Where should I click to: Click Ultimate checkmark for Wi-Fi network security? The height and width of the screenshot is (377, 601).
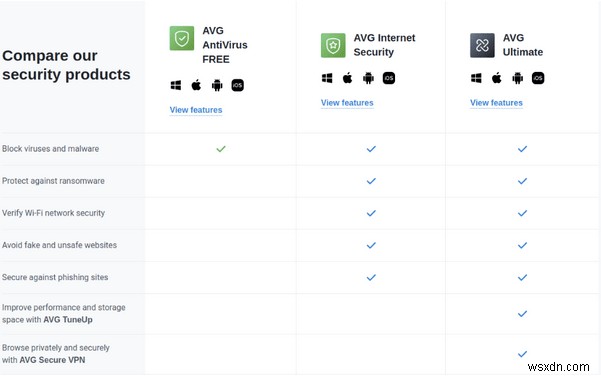(522, 213)
